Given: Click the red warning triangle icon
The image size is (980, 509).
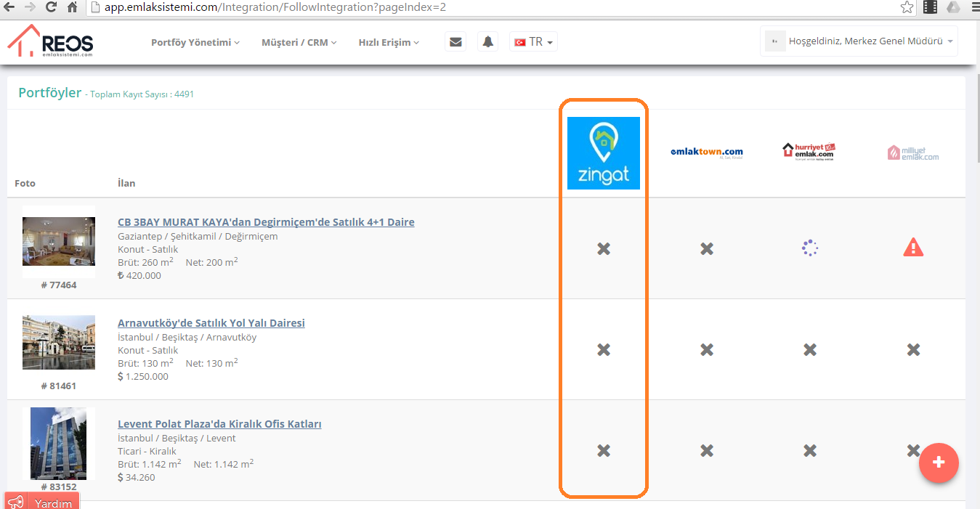Looking at the screenshot, I should pyautogui.click(x=913, y=248).
